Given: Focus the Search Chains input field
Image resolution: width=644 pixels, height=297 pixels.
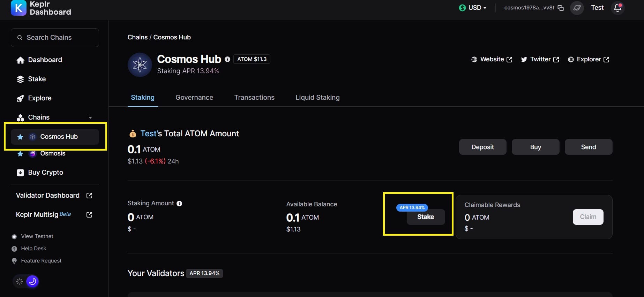Looking at the screenshot, I should (x=55, y=38).
